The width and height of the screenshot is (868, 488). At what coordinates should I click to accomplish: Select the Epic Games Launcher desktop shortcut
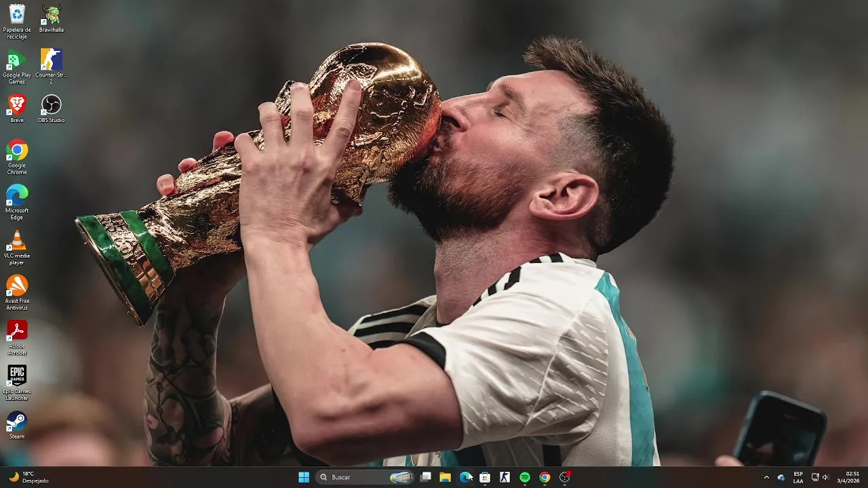click(17, 383)
